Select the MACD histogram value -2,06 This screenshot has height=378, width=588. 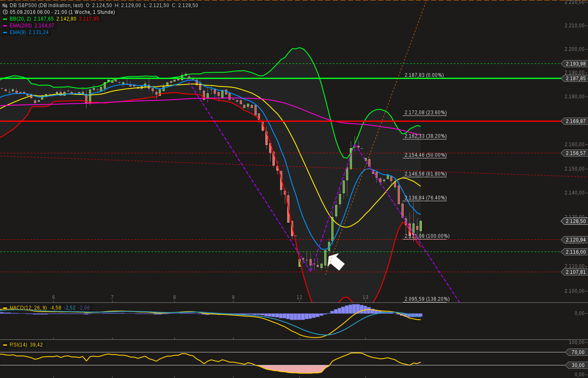coord(84,308)
